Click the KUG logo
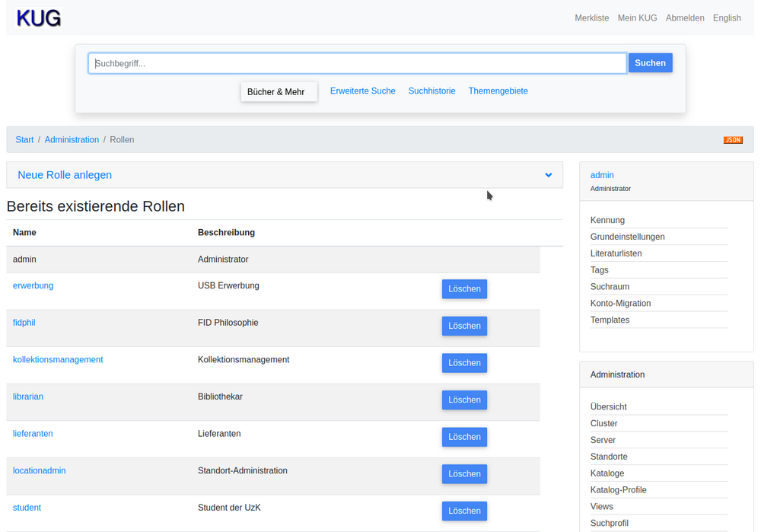Viewport: 761px width, 532px height. [x=39, y=18]
